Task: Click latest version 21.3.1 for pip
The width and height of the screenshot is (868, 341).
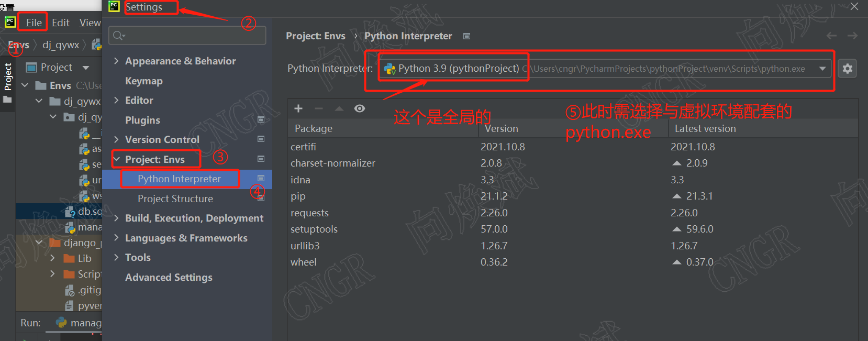Action: (x=699, y=196)
